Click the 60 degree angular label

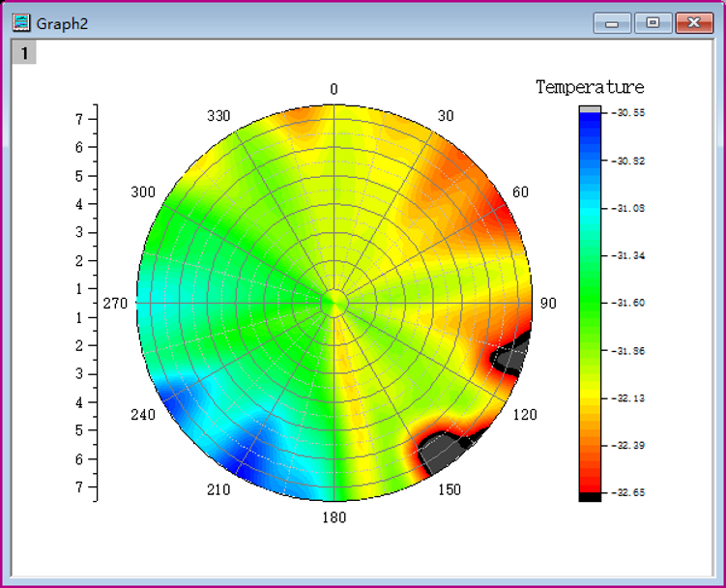pos(520,191)
